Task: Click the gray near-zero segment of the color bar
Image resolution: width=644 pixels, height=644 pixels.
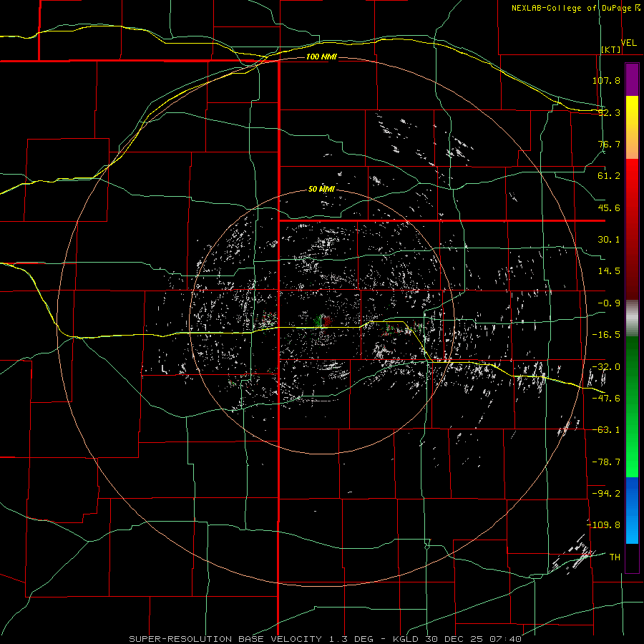Action: click(632, 318)
